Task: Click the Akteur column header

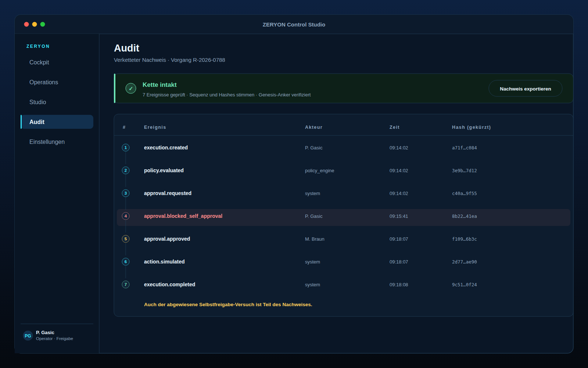Action: 313,127
